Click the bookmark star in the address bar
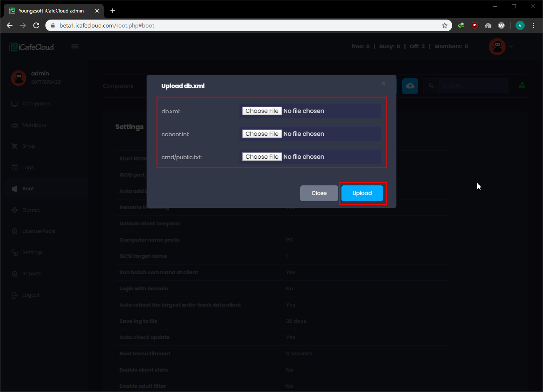This screenshot has height=392, width=543. click(444, 25)
